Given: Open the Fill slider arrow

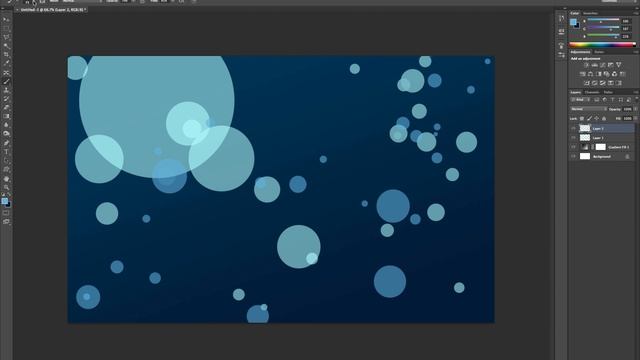Looking at the screenshot, I should point(636,118).
